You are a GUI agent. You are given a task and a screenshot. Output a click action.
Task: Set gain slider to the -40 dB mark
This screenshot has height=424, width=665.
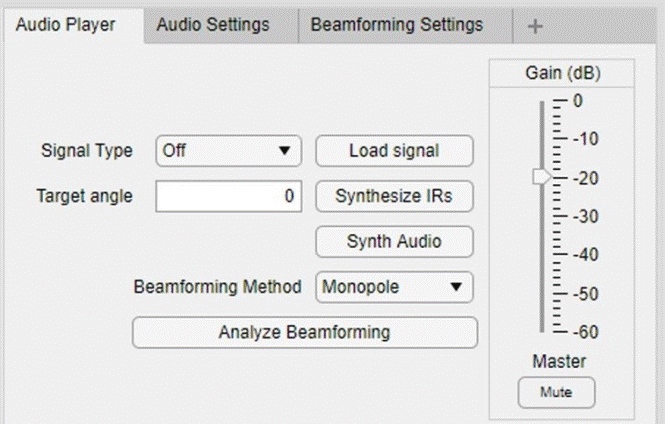click(543, 254)
